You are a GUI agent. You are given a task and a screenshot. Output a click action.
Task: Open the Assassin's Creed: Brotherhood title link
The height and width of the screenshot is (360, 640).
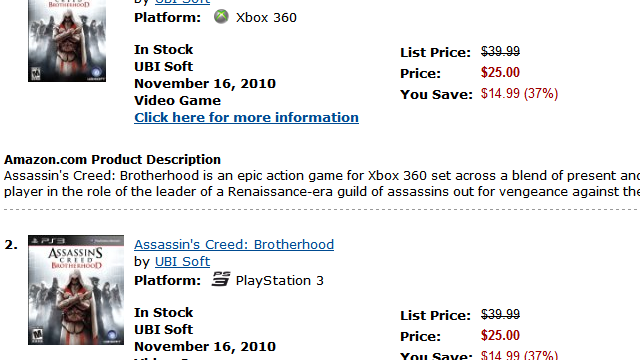[234, 244]
